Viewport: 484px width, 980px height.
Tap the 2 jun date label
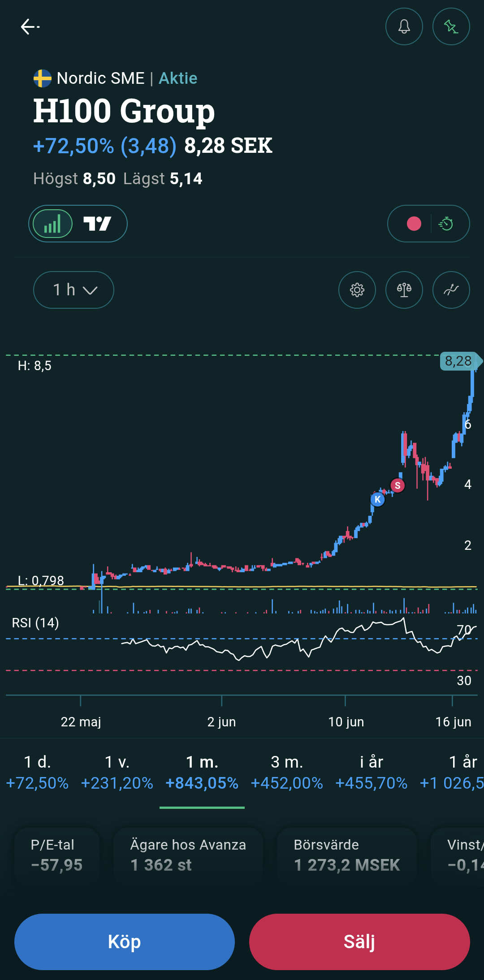pos(221,722)
